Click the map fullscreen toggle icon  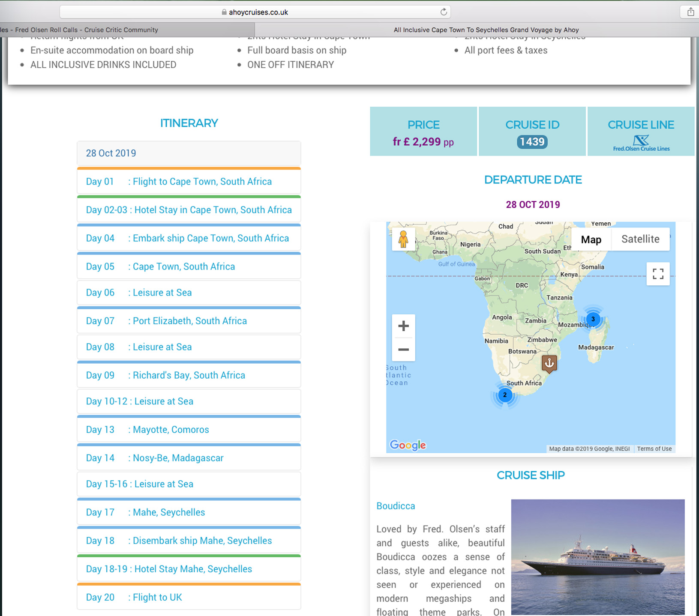(x=658, y=274)
